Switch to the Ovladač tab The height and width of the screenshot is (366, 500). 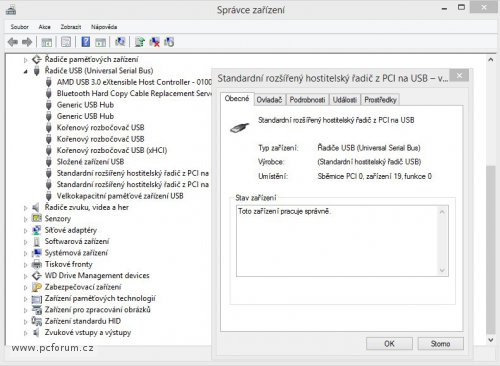tap(269, 100)
